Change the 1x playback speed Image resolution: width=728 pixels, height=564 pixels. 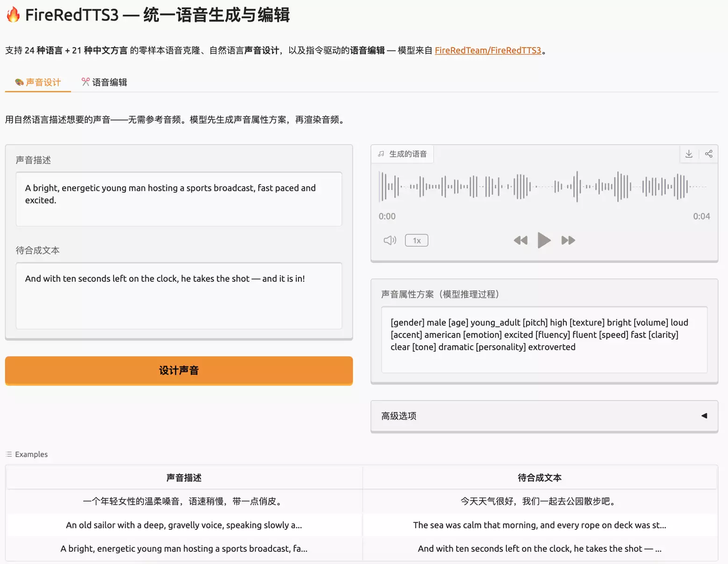pyautogui.click(x=416, y=240)
